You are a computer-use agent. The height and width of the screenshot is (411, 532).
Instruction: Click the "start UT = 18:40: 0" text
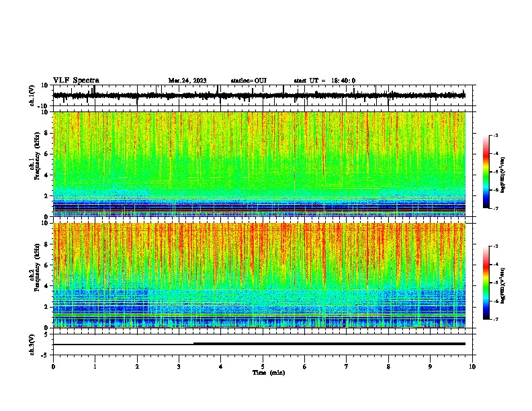click(x=324, y=81)
